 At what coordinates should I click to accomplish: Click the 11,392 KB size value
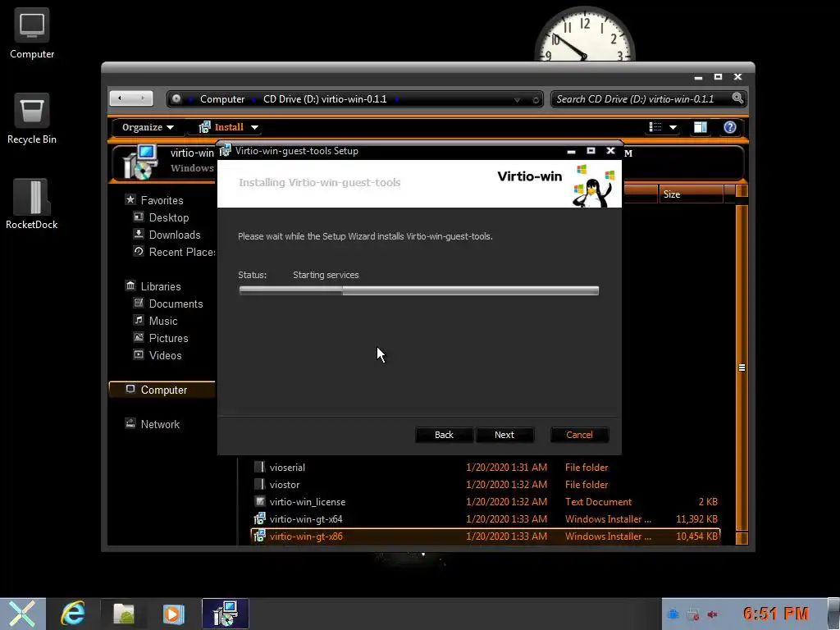coord(696,518)
